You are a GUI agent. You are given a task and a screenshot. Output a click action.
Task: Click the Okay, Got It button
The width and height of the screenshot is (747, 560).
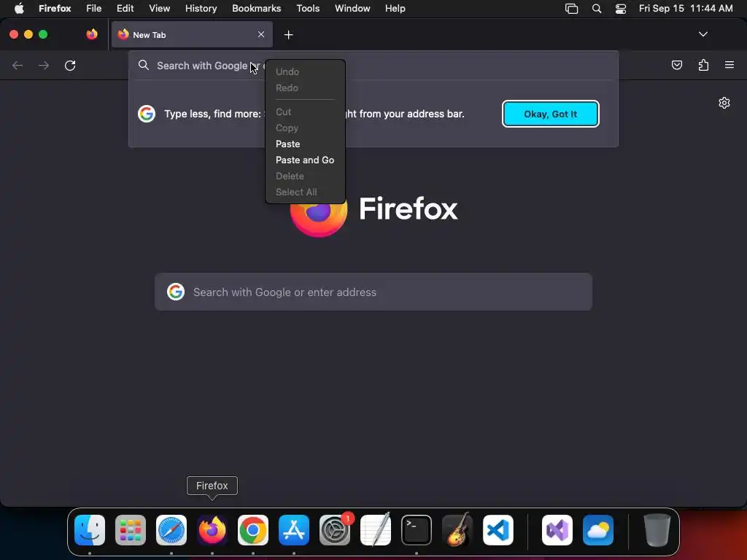(550, 114)
